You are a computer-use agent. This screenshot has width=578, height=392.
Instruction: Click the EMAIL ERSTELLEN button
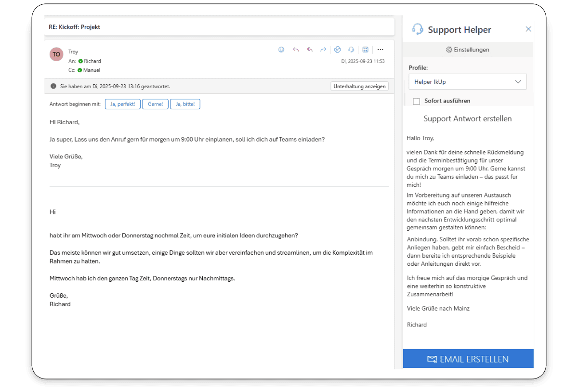pyautogui.click(x=468, y=359)
